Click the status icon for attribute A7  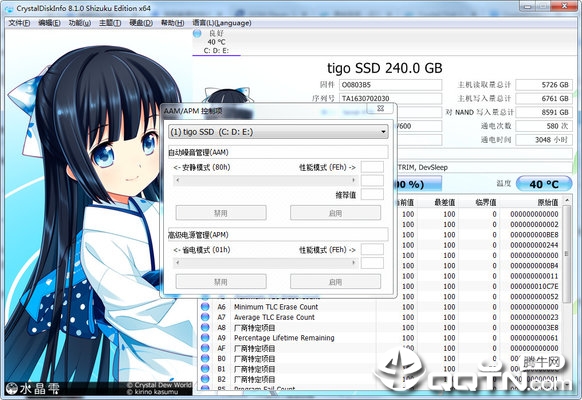pos(205,317)
